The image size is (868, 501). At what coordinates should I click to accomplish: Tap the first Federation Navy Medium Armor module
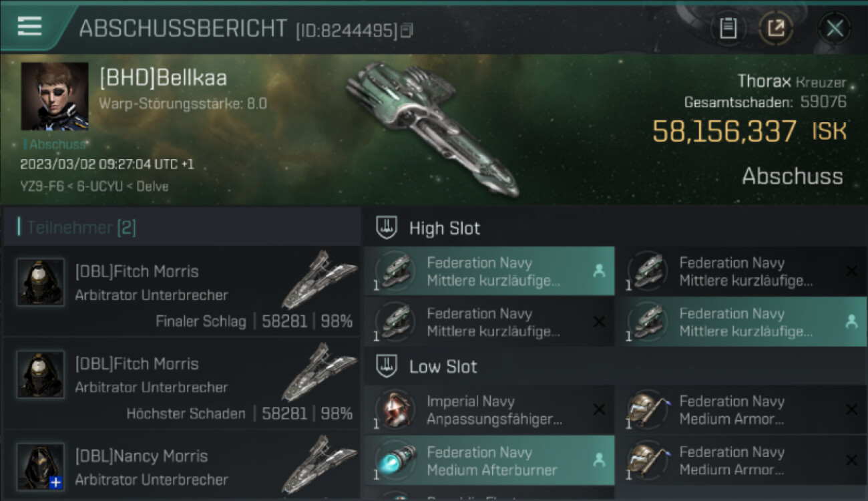[741, 409]
